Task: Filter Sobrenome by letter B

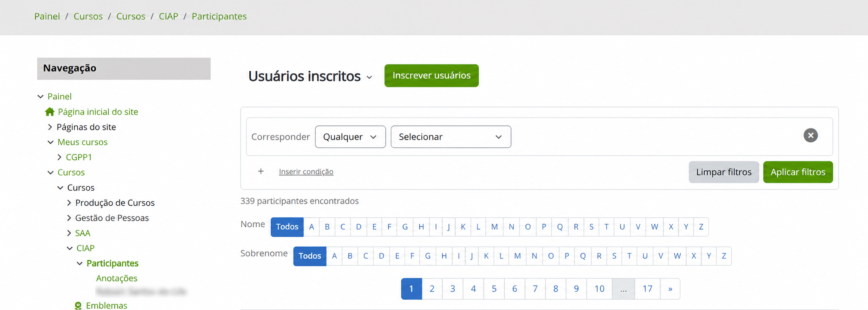Action: pyautogui.click(x=350, y=256)
